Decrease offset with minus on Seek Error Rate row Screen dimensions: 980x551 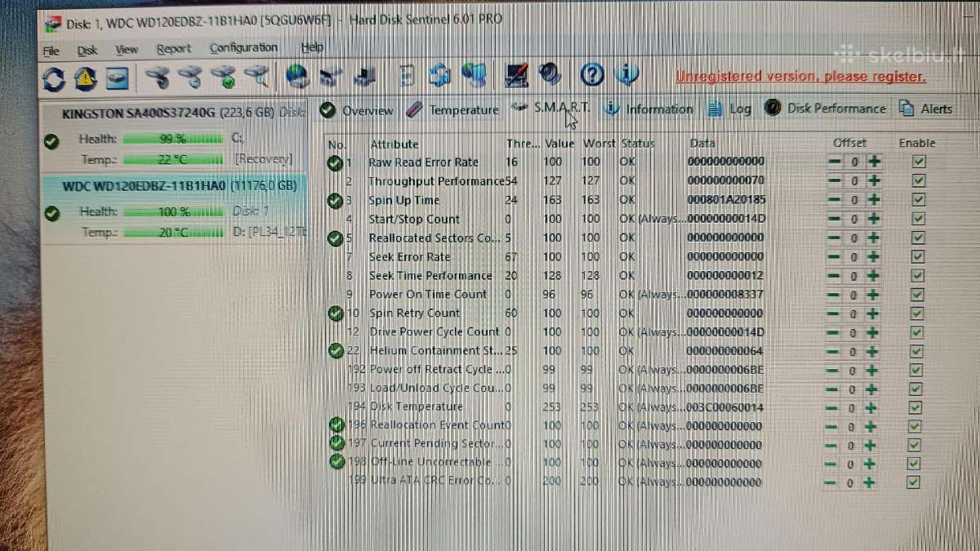[834, 257]
